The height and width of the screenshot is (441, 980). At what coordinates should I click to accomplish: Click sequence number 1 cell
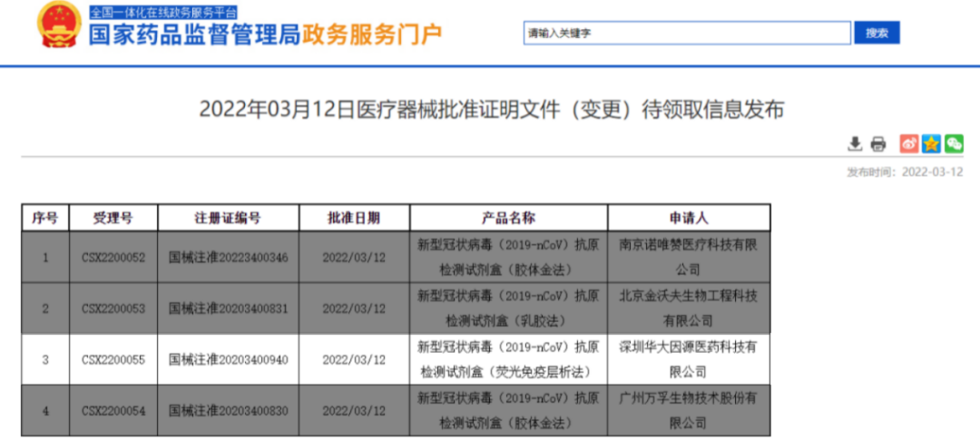click(x=45, y=258)
